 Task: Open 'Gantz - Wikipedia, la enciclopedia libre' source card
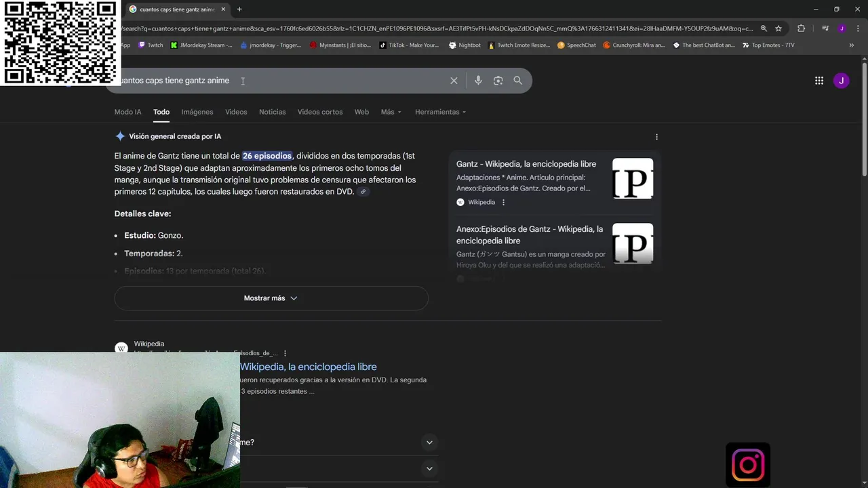pyautogui.click(x=526, y=164)
